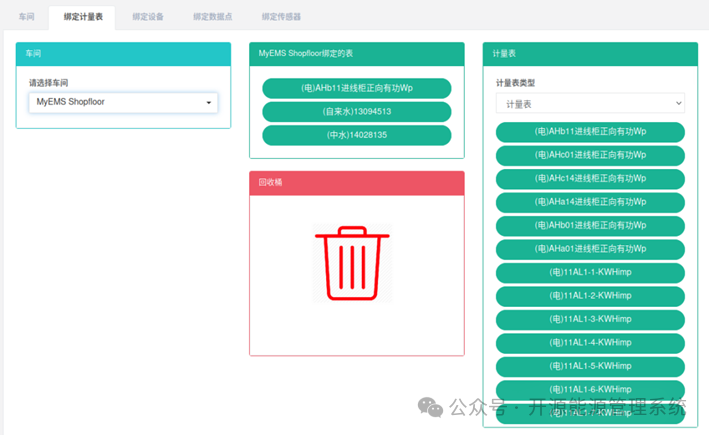
Task: Select the (电)11AL1-1-KWHimp meter
Action: tap(590, 273)
